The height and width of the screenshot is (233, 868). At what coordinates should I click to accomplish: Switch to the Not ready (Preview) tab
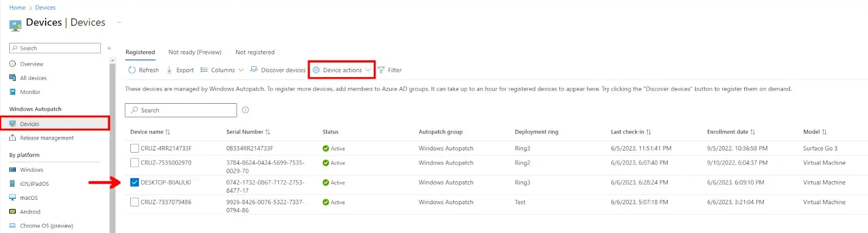click(x=195, y=52)
